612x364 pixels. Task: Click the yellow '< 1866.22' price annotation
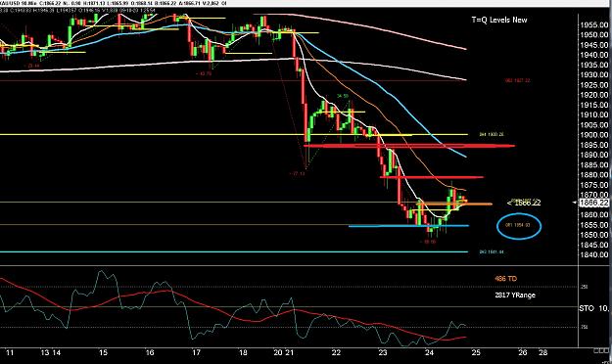(x=524, y=203)
